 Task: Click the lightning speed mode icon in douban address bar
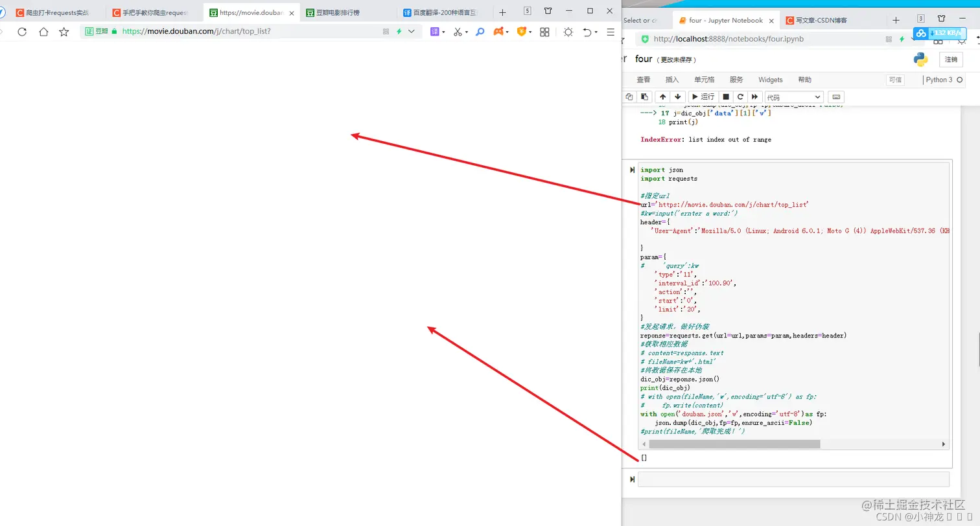tap(399, 32)
